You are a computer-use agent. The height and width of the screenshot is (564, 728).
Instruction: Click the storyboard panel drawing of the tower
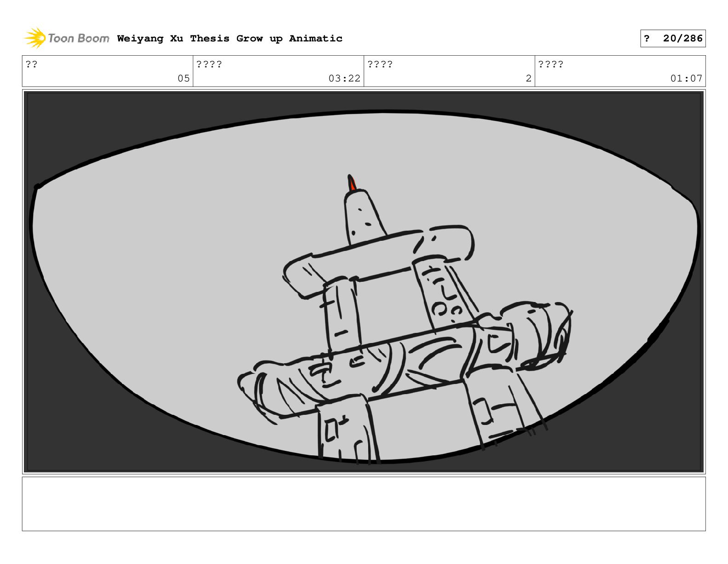click(364, 282)
